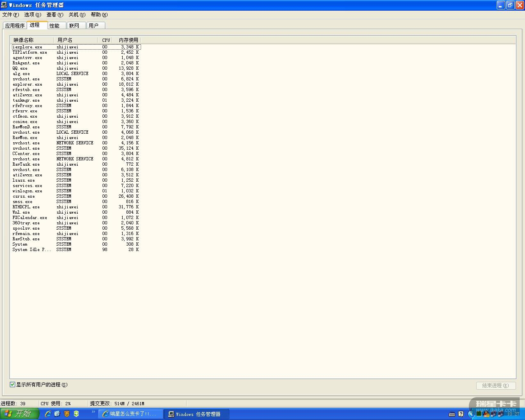Click the 结束进程(E) button
The height and width of the screenshot is (420, 525).
tap(495, 386)
